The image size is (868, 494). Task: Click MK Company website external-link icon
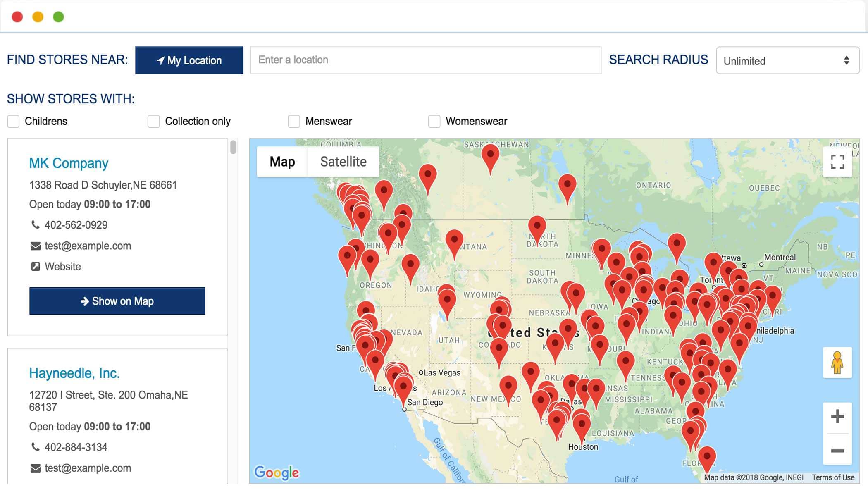click(36, 267)
